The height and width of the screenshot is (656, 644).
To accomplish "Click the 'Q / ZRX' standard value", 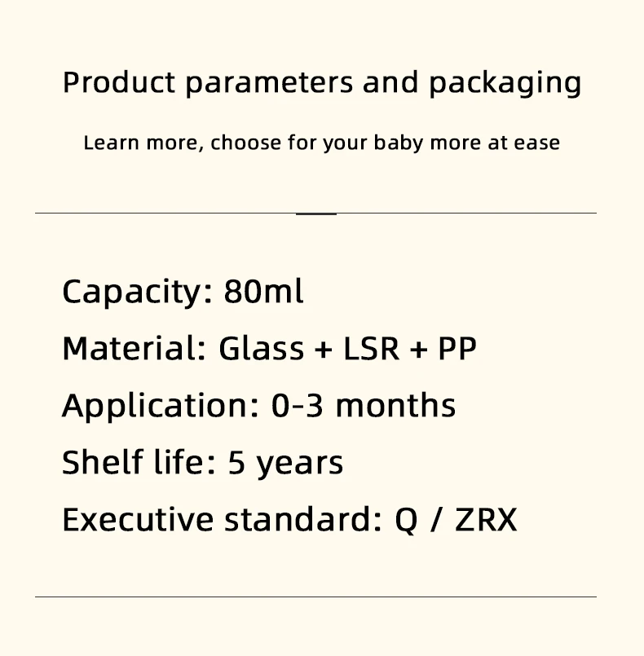I will point(456,520).
